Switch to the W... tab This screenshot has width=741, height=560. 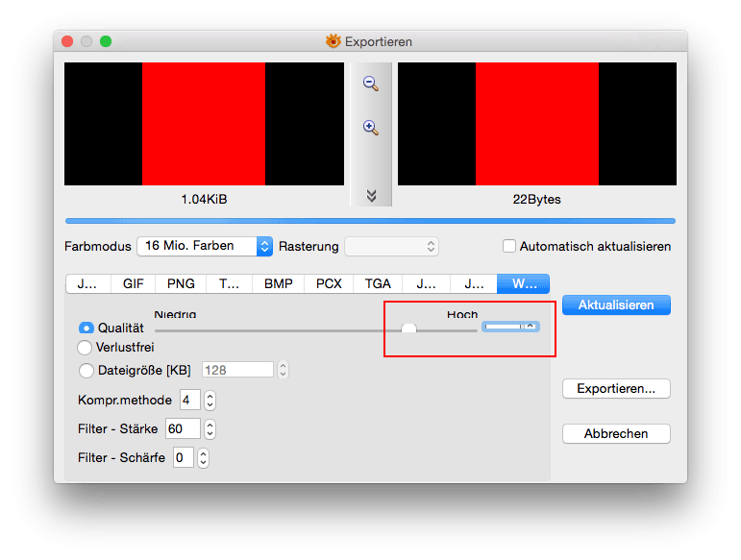(524, 283)
